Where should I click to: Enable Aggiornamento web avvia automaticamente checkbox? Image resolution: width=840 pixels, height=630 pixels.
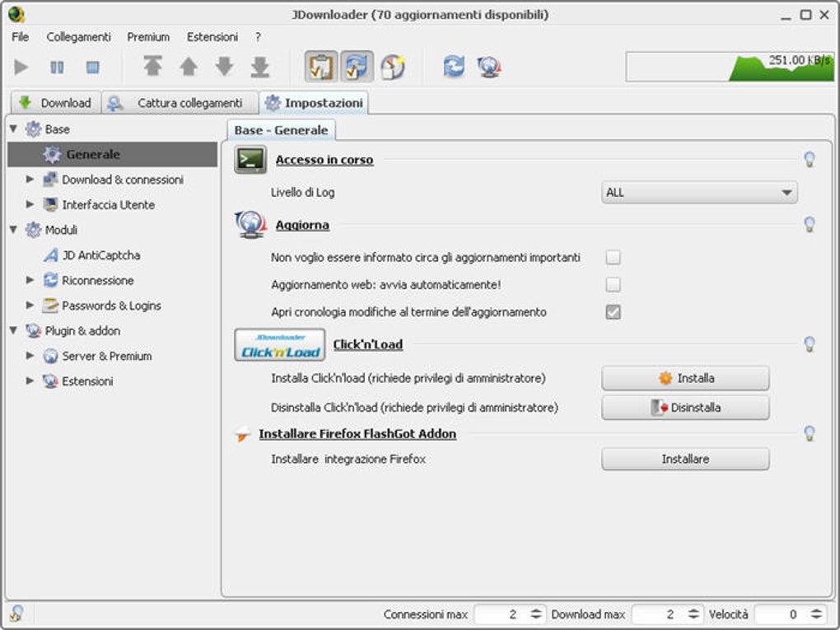(613, 284)
